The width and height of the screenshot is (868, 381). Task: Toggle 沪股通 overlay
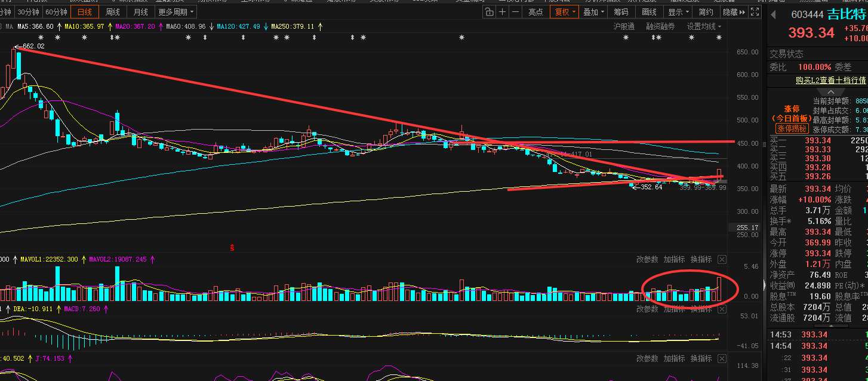624,26
